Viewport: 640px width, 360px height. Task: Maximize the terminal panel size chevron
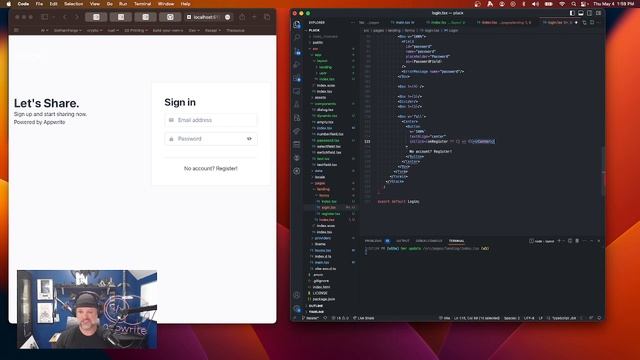point(591,241)
